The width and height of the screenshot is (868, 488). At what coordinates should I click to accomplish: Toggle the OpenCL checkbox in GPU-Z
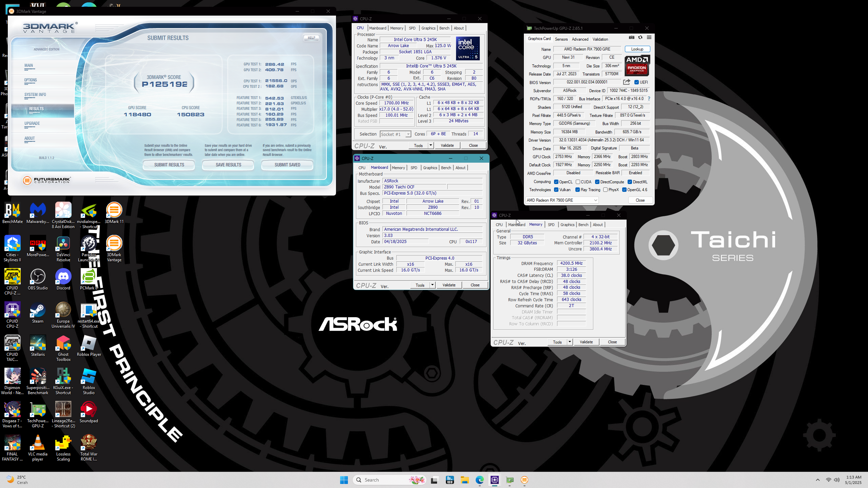coord(556,182)
